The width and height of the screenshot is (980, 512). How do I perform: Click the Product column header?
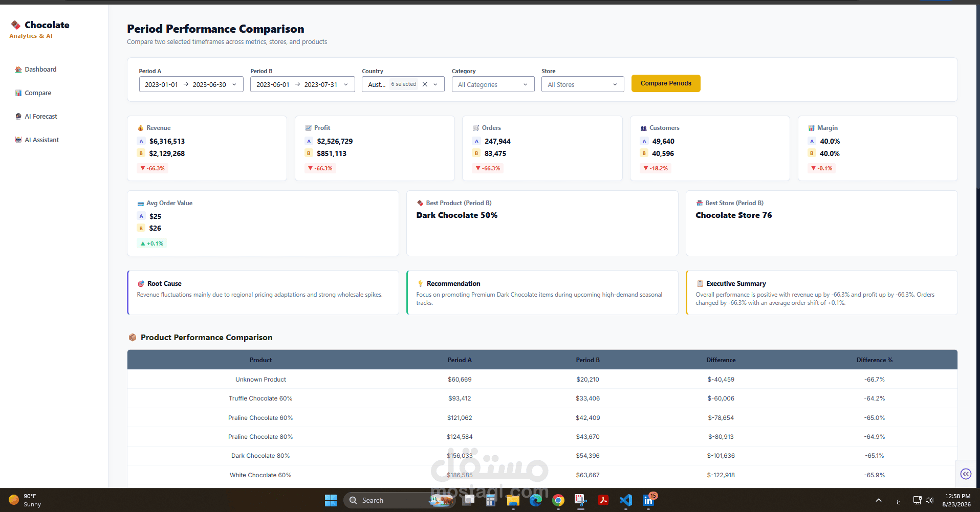[x=260, y=360]
